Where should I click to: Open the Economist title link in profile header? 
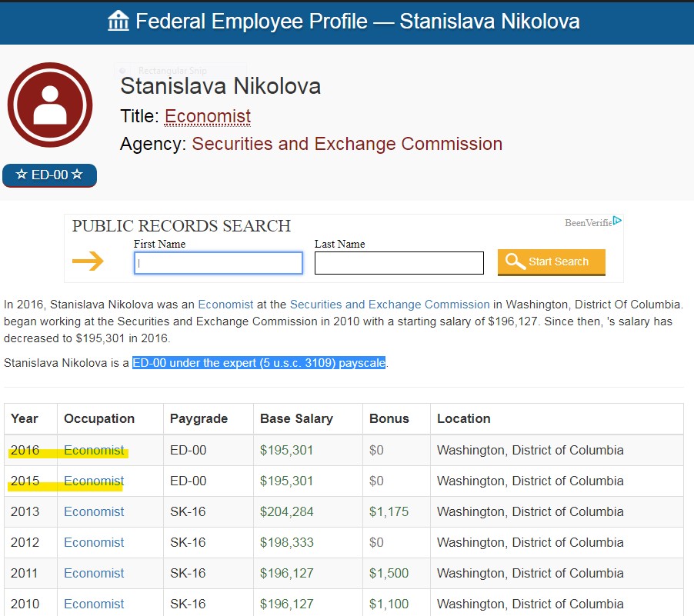pyautogui.click(x=208, y=117)
